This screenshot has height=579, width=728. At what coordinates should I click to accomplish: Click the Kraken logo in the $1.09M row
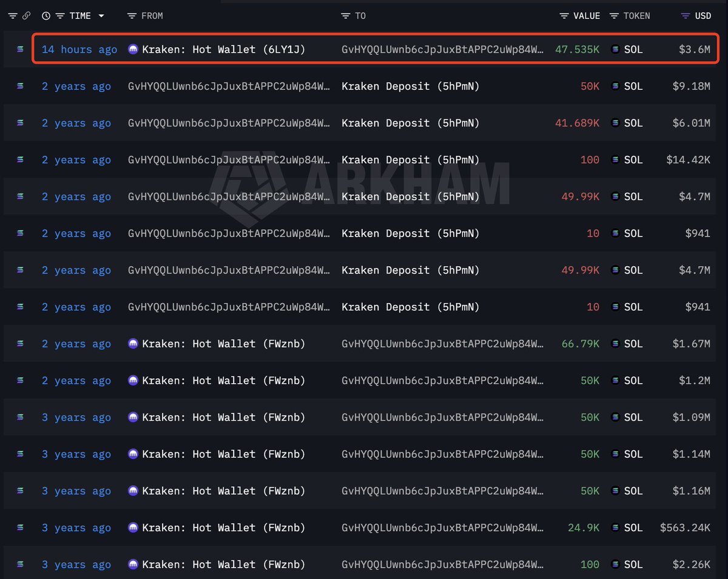pos(133,417)
